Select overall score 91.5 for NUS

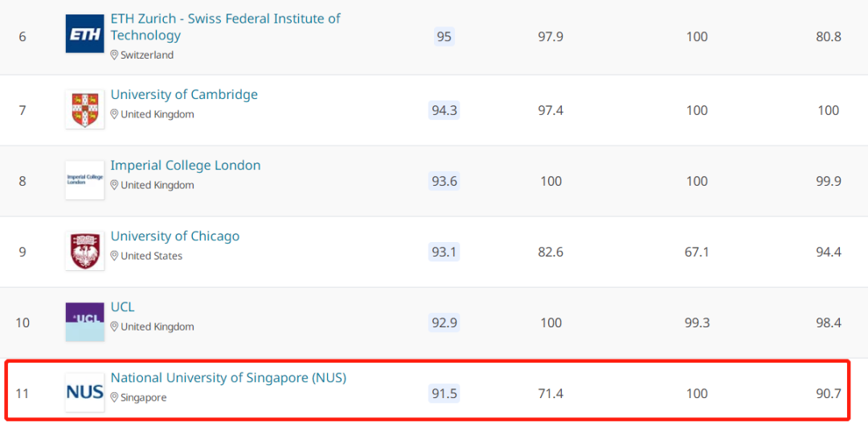point(444,394)
